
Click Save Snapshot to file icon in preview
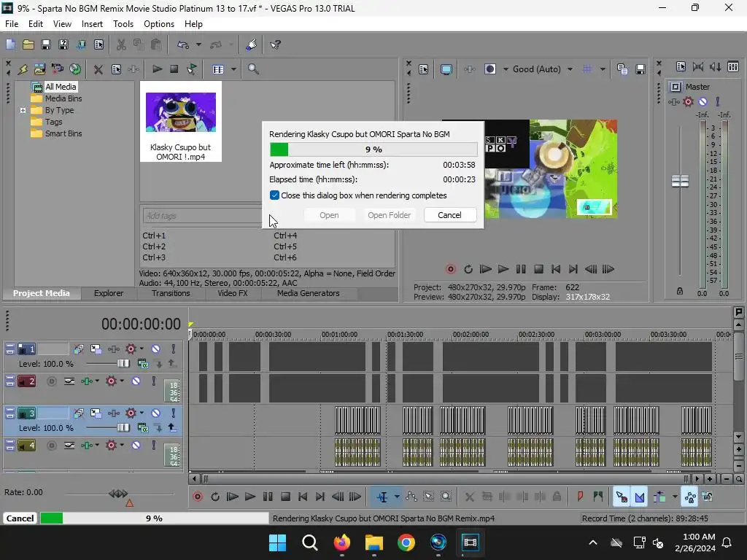click(640, 69)
